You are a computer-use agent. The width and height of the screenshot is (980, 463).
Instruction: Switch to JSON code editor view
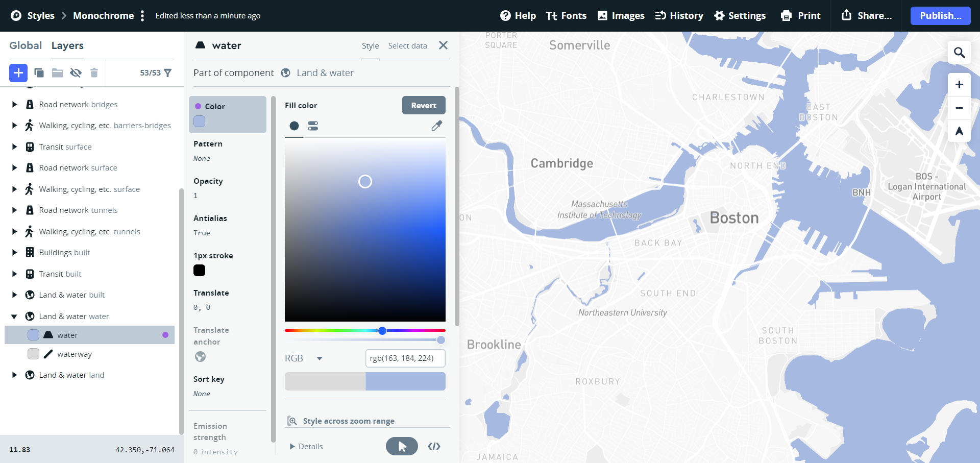[434, 447]
